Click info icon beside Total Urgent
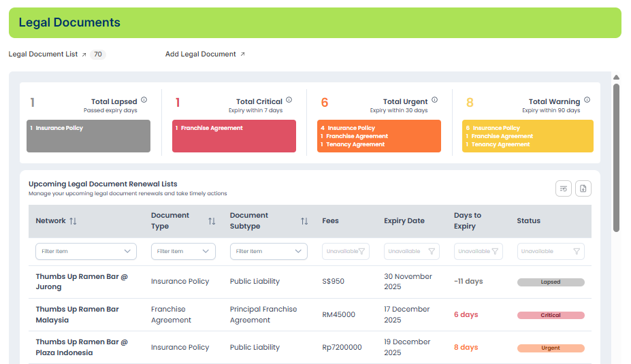The height and width of the screenshot is (364, 631). pos(434,100)
